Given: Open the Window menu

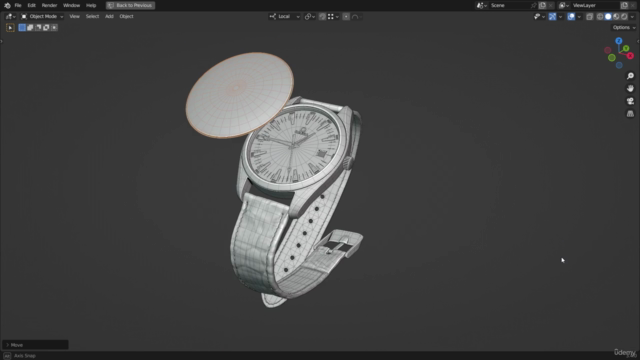Looking at the screenshot, I should (x=71, y=5).
